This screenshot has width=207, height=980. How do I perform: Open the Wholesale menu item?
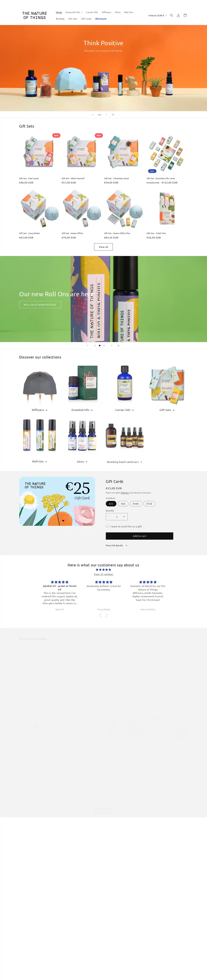(101, 19)
